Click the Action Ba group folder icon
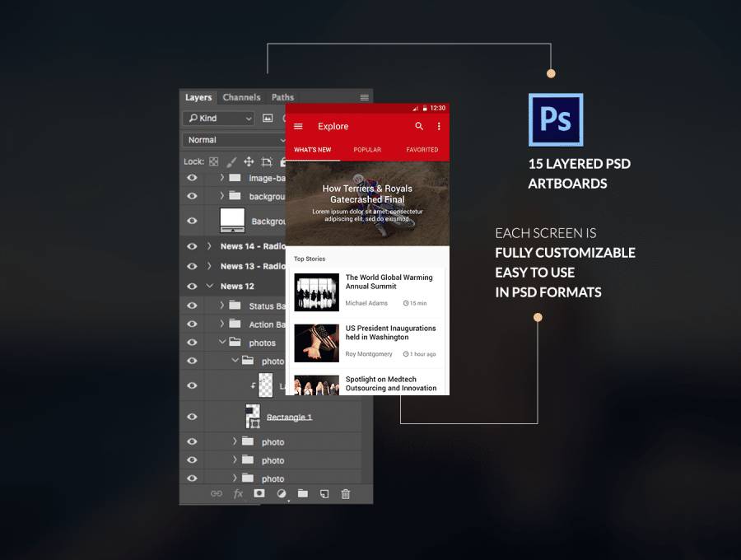This screenshot has width=741, height=560. [x=235, y=324]
